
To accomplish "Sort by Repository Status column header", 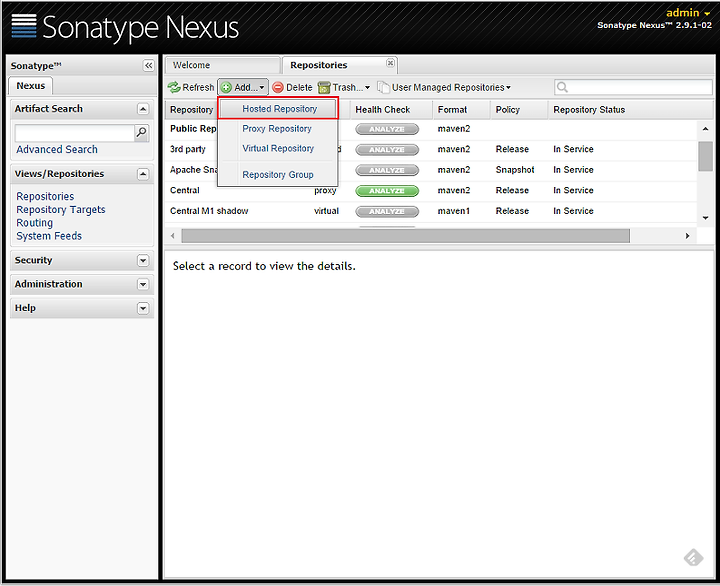I will 630,110.
